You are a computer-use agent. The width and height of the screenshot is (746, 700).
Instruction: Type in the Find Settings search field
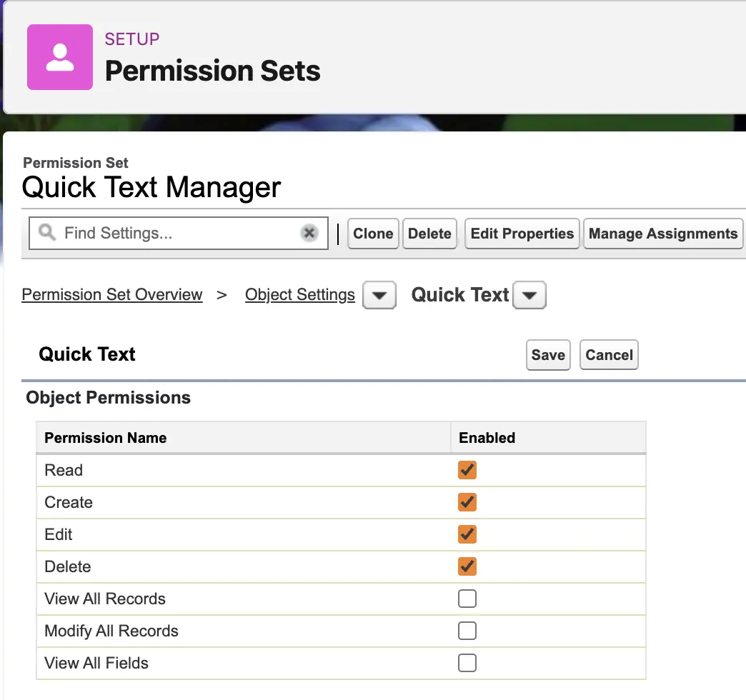tap(179, 233)
